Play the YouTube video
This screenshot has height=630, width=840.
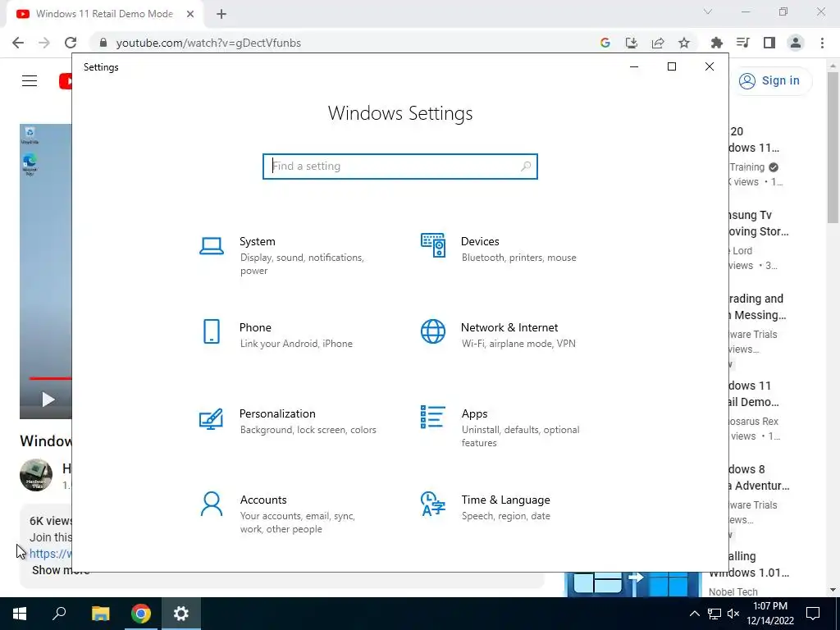coord(48,399)
